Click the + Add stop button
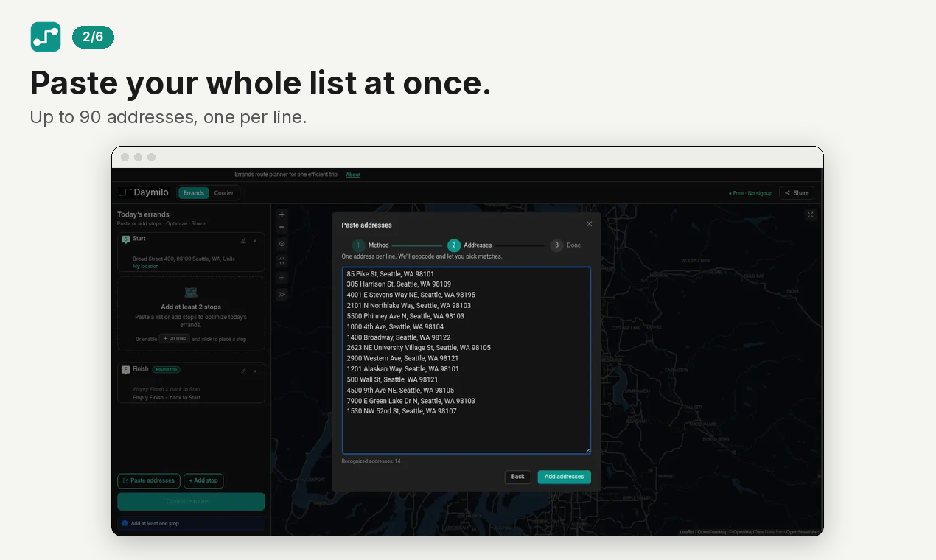This screenshot has width=936, height=560. [x=203, y=480]
